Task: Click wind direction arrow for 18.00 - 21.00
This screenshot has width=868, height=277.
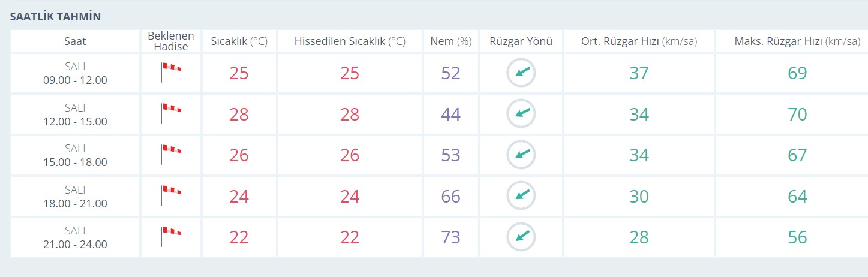Action: point(521,195)
